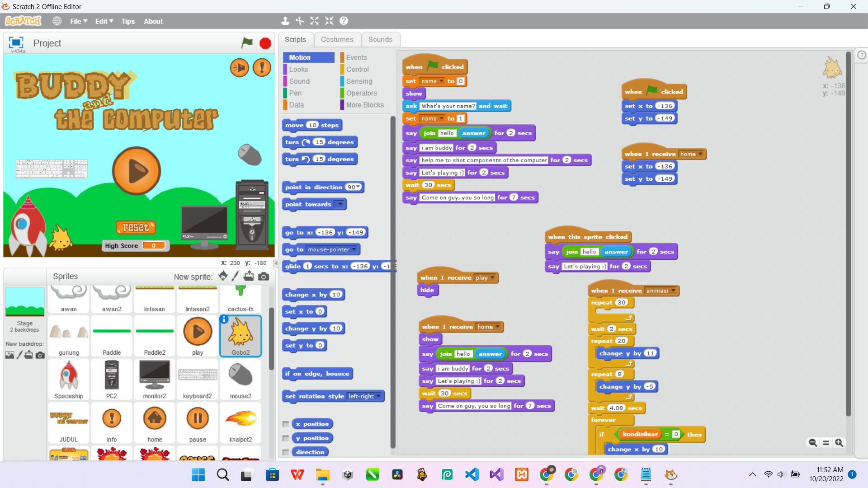Screen dimensions: 868x488
Task: Click the language globe icon
Action: [x=57, y=21]
